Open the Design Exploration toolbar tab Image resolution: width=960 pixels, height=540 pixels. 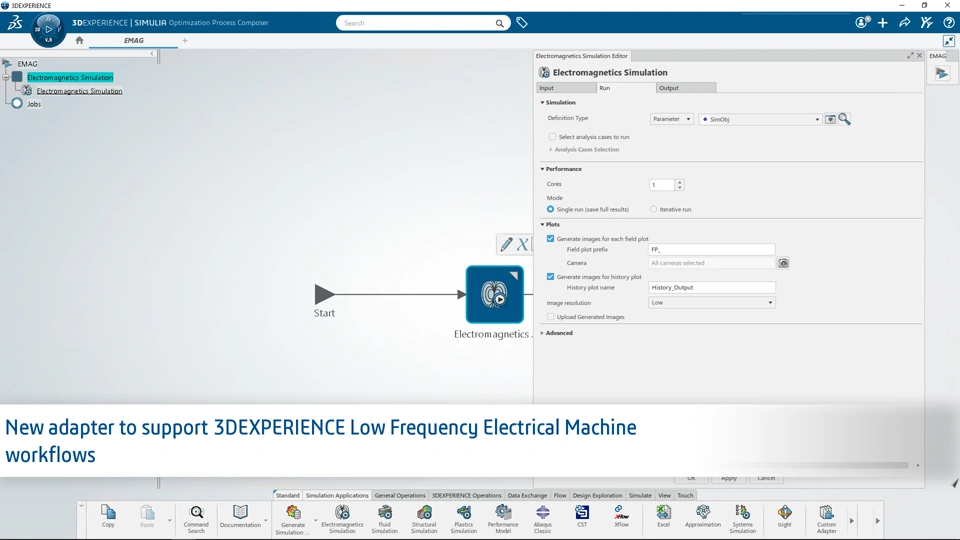coord(598,495)
